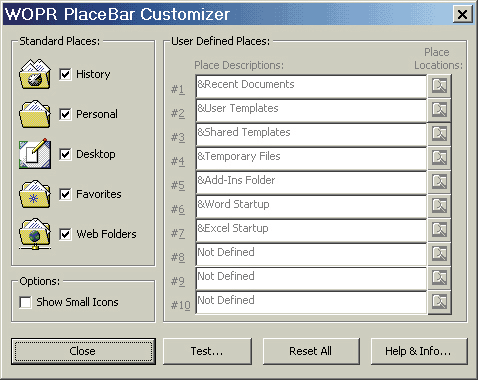This screenshot has width=478, height=380.
Task: Select the &Temporary Files description field
Action: click(311, 158)
